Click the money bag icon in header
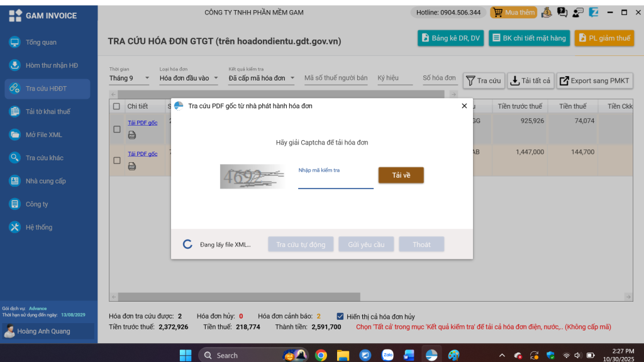This screenshot has height=362, width=644. 547,12
